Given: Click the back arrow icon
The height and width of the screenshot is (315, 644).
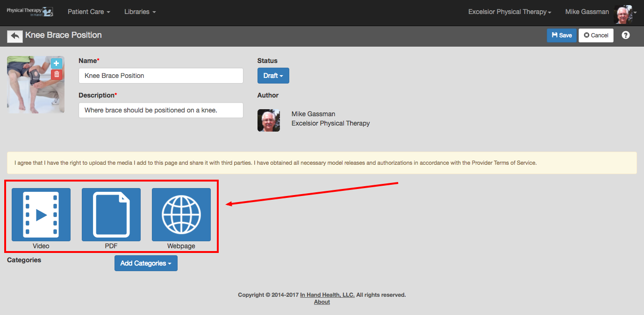Looking at the screenshot, I should pyautogui.click(x=15, y=35).
